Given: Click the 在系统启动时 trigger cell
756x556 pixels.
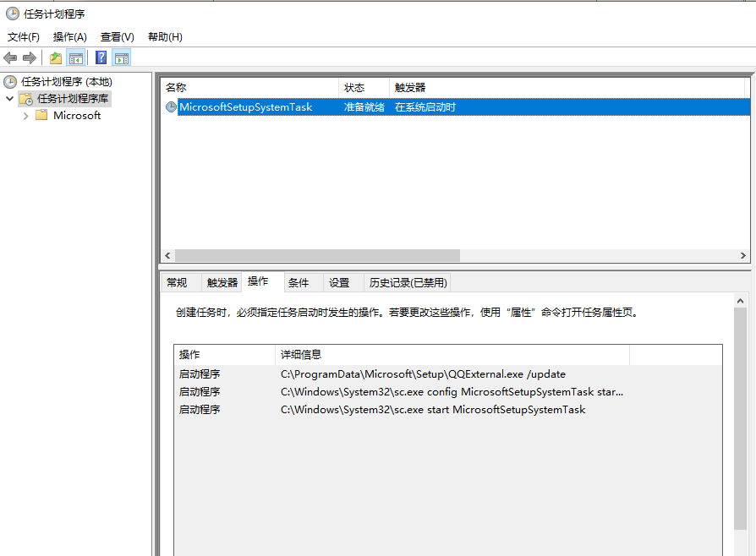Looking at the screenshot, I should (425, 107).
